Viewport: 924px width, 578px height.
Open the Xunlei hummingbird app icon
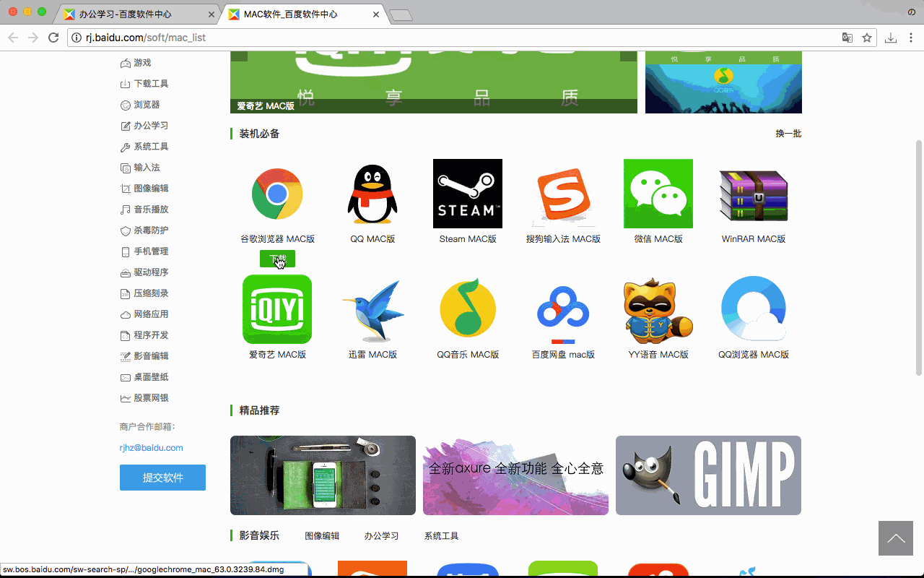[372, 309]
